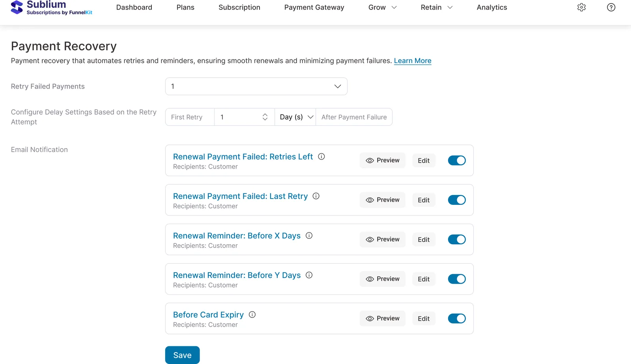Screen dimensions: 631x364
Task: Open the Plans tab
Action: click(x=185, y=7)
